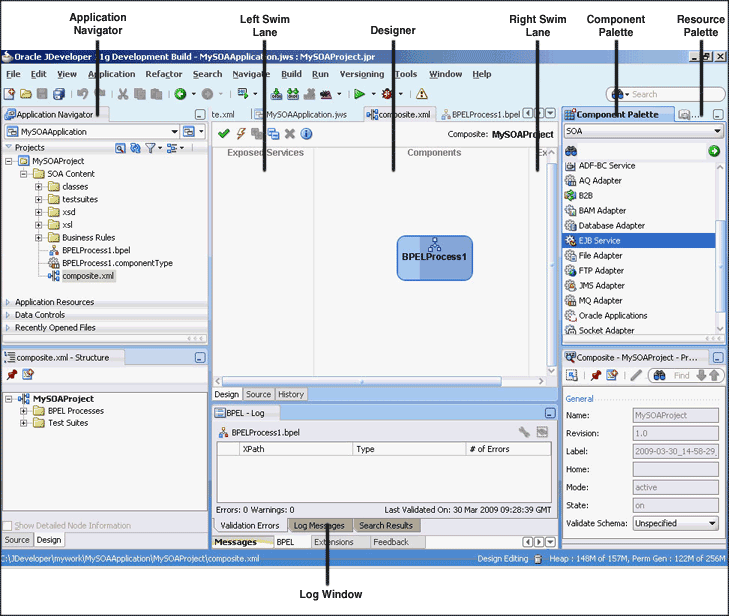
Task: Click the Cut scissors toolbar icon
Action: [x=123, y=94]
